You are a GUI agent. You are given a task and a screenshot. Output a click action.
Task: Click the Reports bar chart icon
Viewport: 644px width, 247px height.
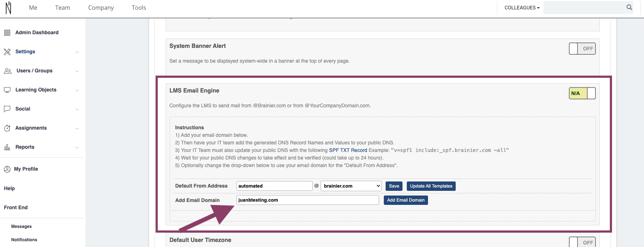pyautogui.click(x=7, y=147)
